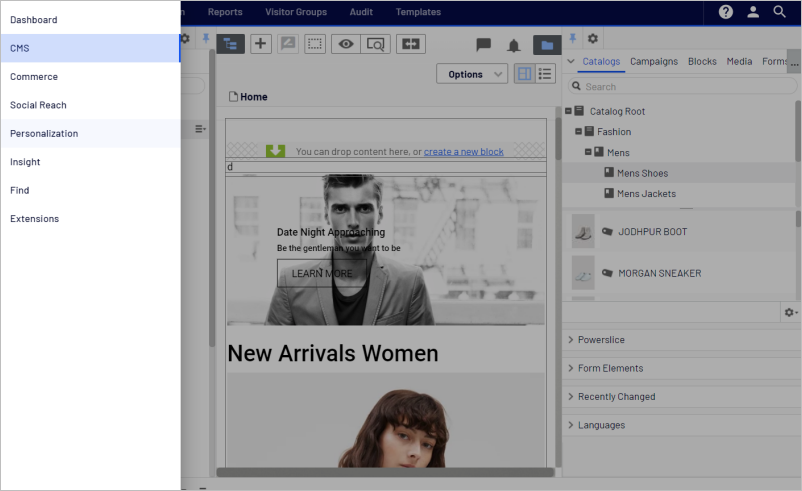Switch to the Campaigns tab
802x491 pixels.
coord(654,62)
